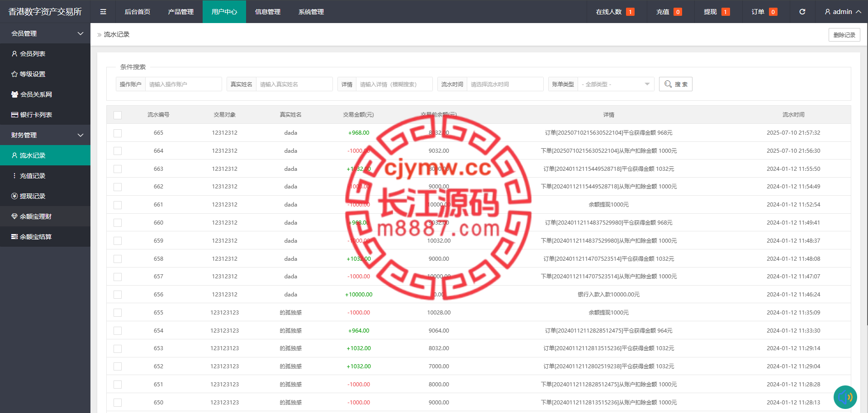This screenshot has width=868, height=413.
Task: Toggle the select-all checkbox in the table header
Action: coord(118,115)
